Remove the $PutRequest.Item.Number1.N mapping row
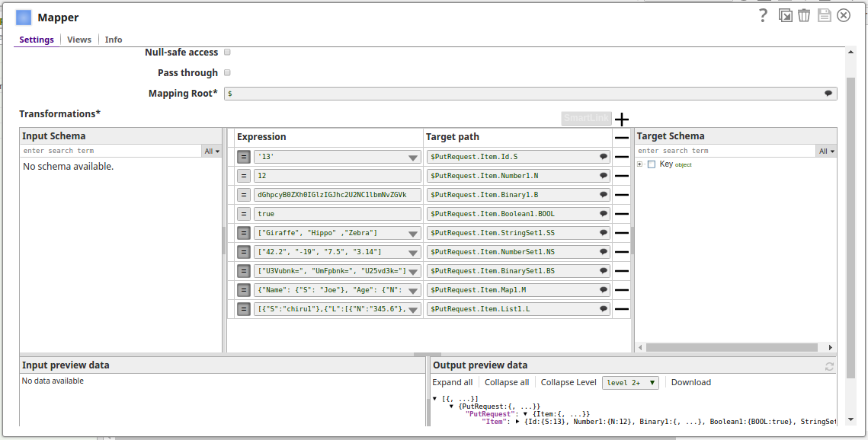This screenshot has width=868, height=440. (x=622, y=176)
